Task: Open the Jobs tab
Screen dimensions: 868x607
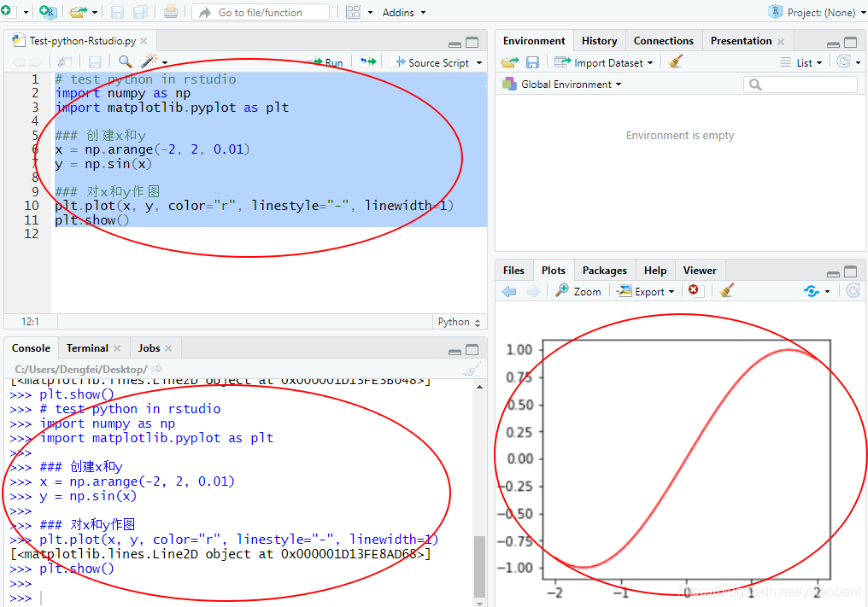Action: point(149,348)
